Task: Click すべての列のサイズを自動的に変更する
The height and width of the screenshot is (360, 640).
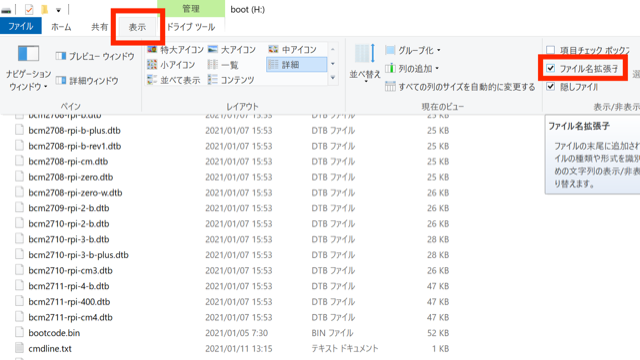Action: pos(460,87)
